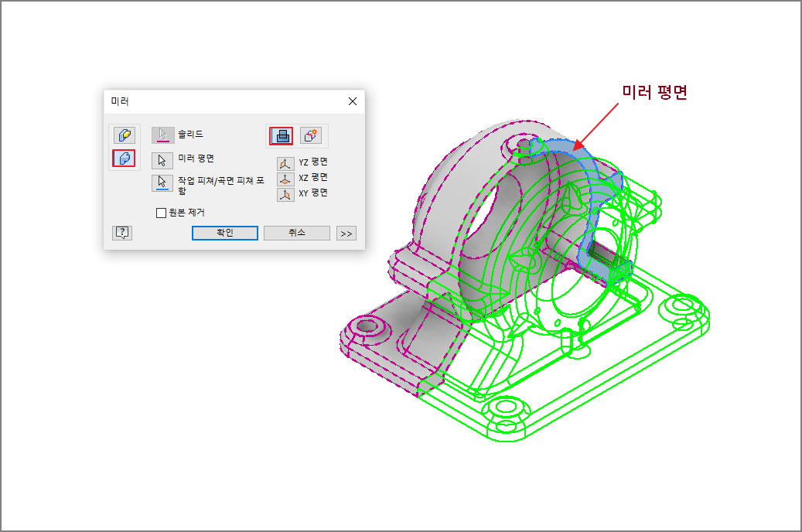This screenshot has width=802, height=532.
Task: Click the 솔리드 label
Action: point(190,134)
